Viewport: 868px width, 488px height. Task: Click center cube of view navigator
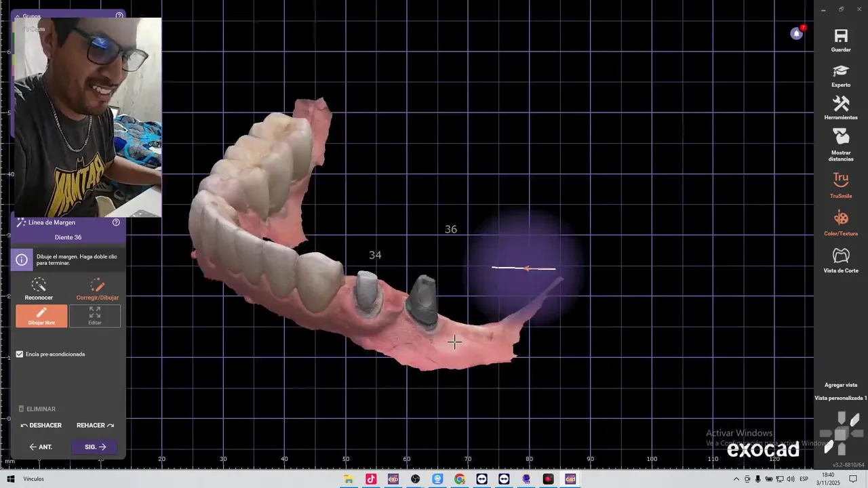tap(841, 434)
